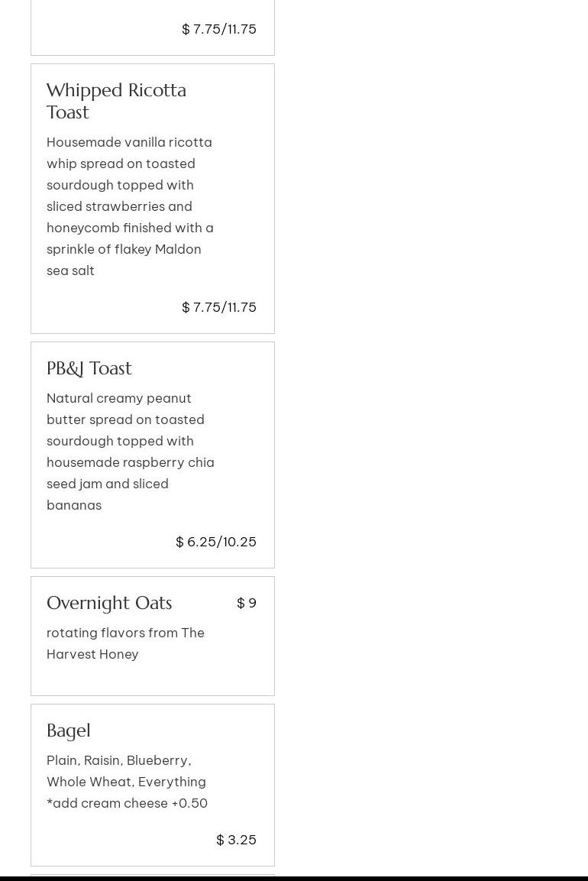Open the Overnight Oats menu item title
The height and width of the screenshot is (881, 588).
(109, 603)
